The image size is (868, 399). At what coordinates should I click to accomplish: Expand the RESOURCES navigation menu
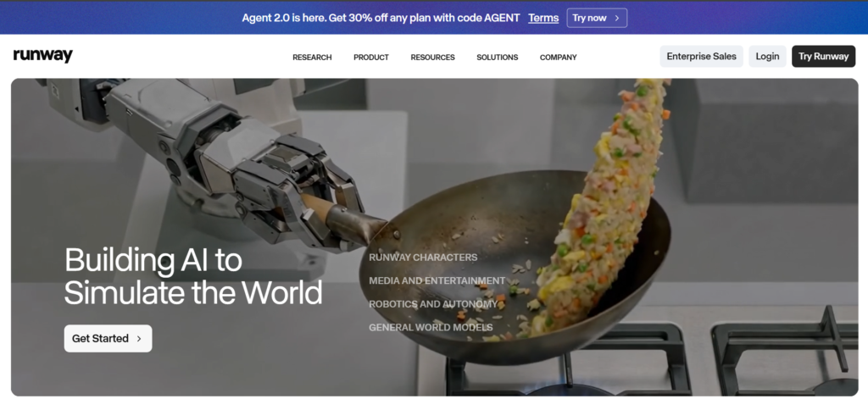432,57
